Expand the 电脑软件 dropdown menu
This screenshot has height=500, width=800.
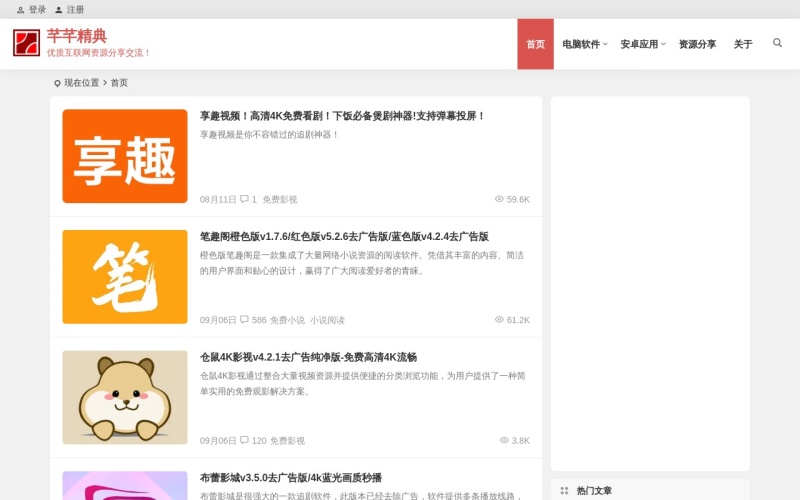[x=585, y=44]
